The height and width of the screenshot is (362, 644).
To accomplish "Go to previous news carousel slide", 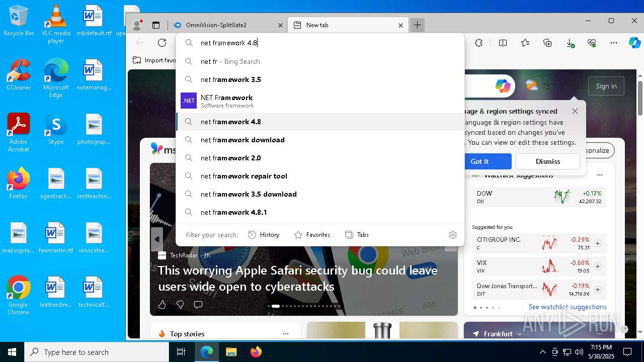I will 157,239.
